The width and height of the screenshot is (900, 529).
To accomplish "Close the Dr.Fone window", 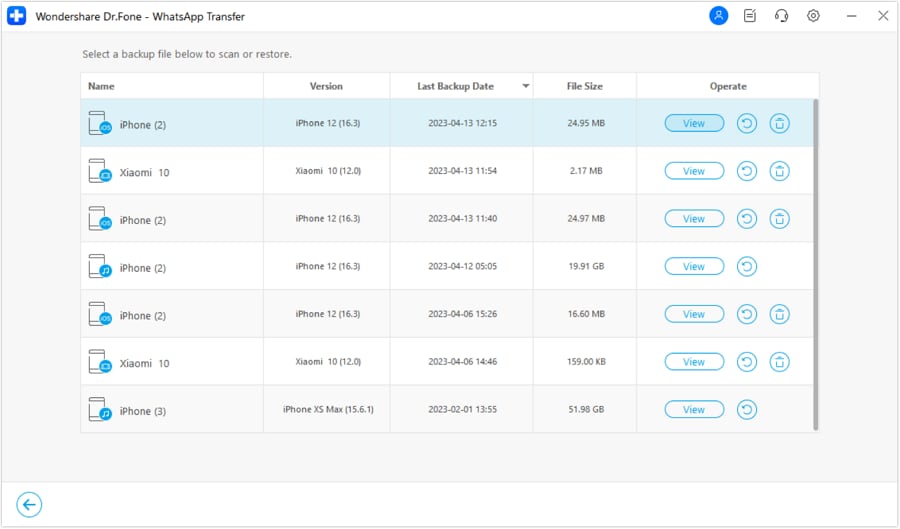I will (x=883, y=16).
